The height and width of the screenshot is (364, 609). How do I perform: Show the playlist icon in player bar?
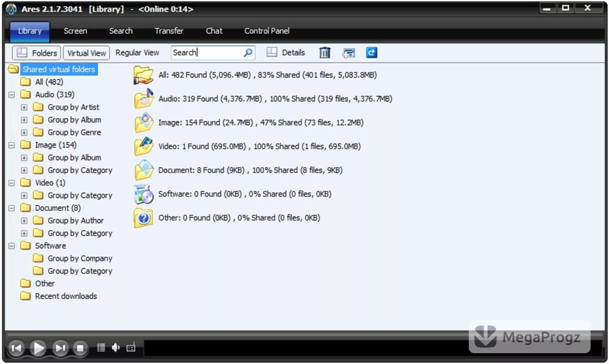click(x=101, y=348)
